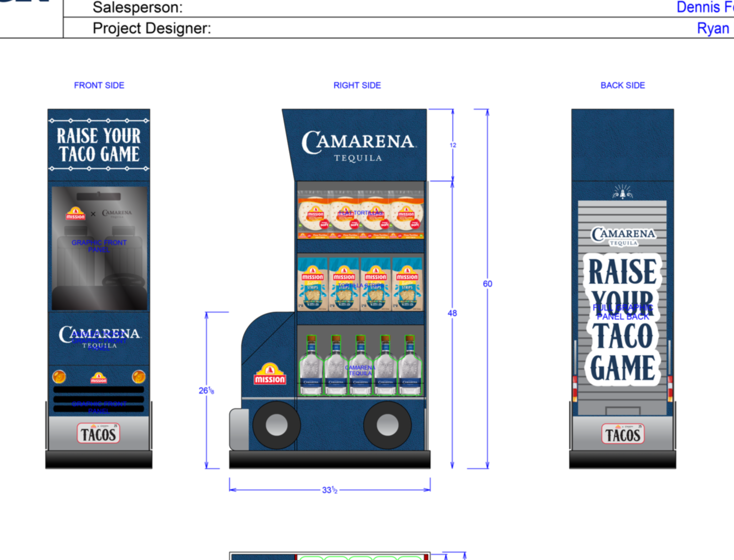The image size is (734, 560).
Task: Click 'GRAPHIC FRONT PANEL' label on windshield graphic
Action: [x=99, y=246]
